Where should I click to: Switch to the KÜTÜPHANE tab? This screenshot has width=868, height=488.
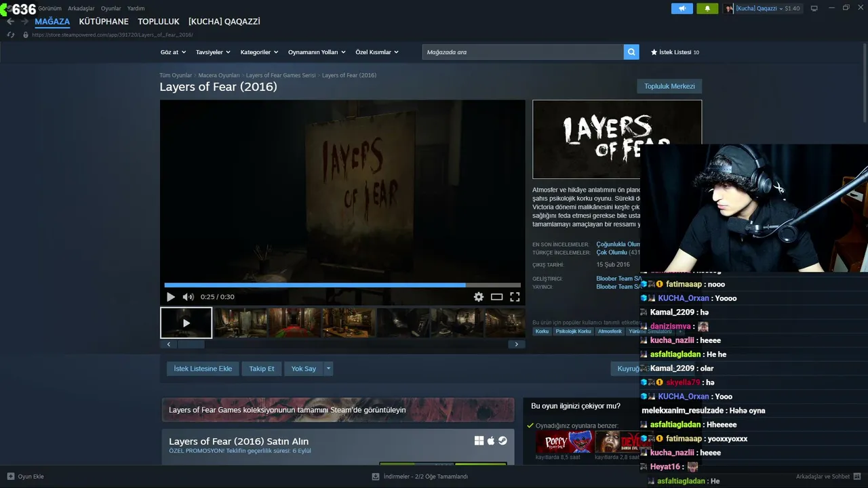click(x=104, y=22)
